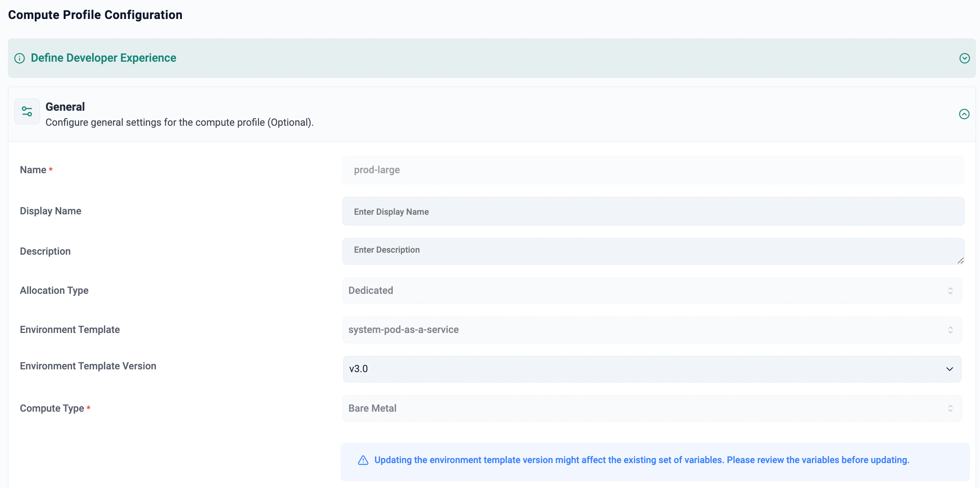Viewport: 980px width, 488px height.
Task: Click the General settings sliders icon
Action: pyautogui.click(x=27, y=112)
